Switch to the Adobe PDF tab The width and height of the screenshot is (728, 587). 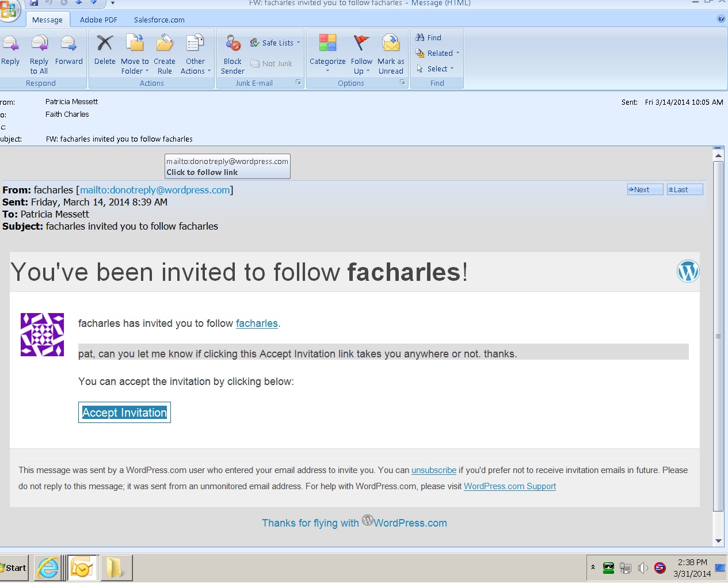[x=98, y=19]
